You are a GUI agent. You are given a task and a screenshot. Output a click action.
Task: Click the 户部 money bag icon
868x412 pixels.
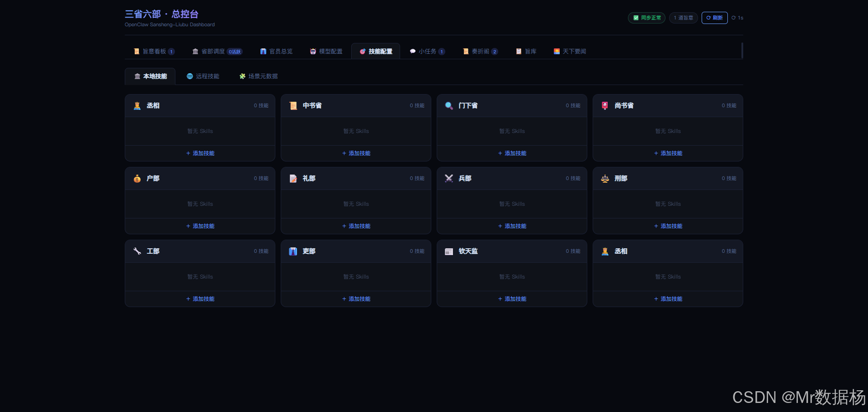(137, 179)
